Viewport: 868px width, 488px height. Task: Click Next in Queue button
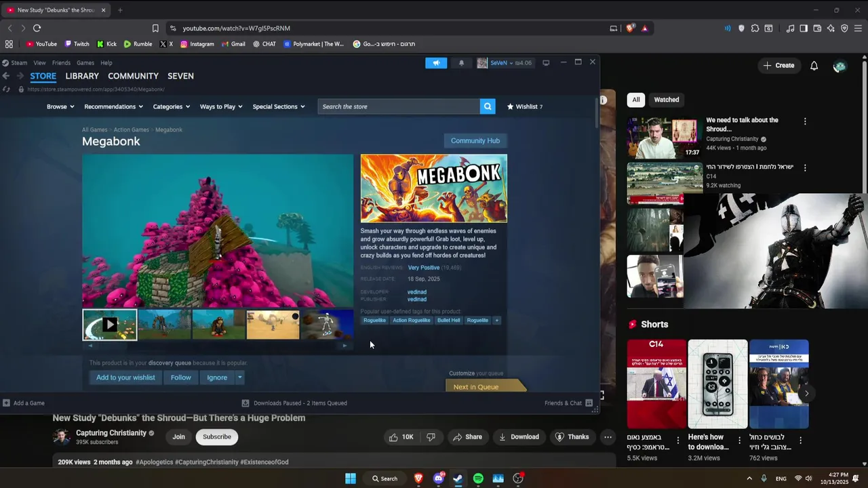[x=486, y=386]
